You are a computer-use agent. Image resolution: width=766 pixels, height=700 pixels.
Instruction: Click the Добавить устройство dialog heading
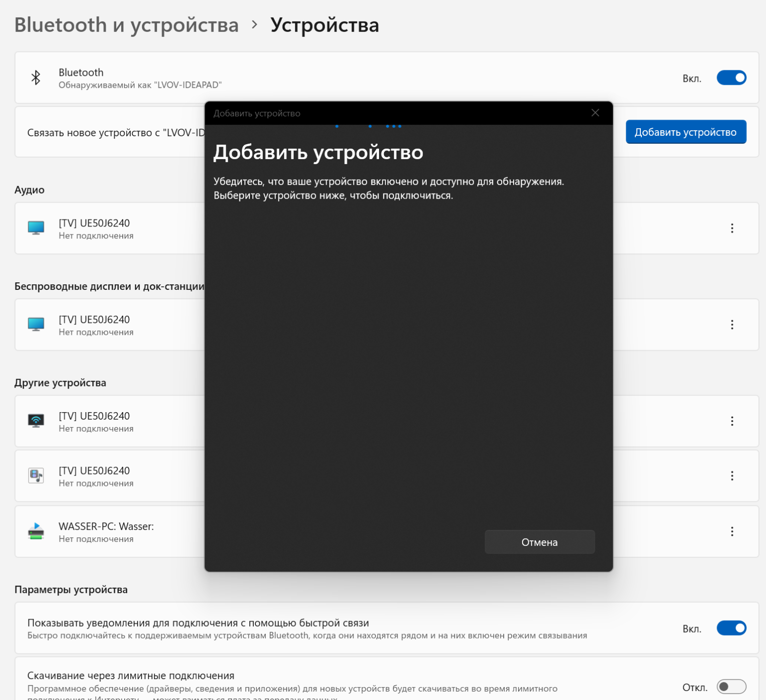[318, 152]
